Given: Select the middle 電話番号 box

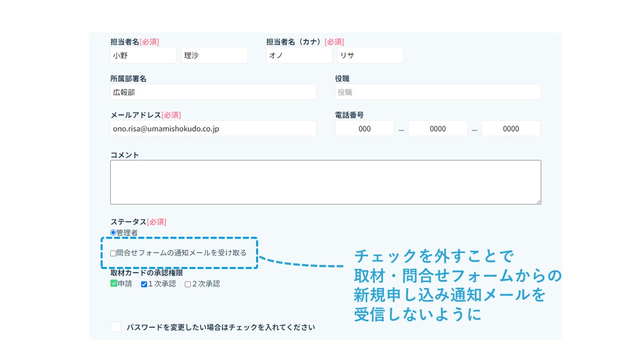Looking at the screenshot, I should (438, 128).
